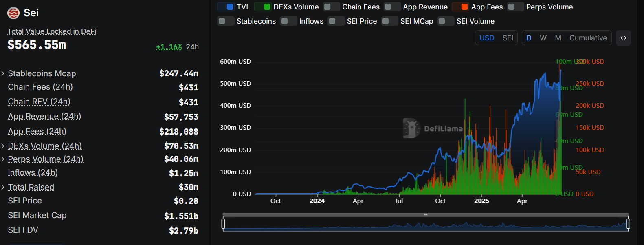Click the $57,753 app revenue value

pos(181,117)
